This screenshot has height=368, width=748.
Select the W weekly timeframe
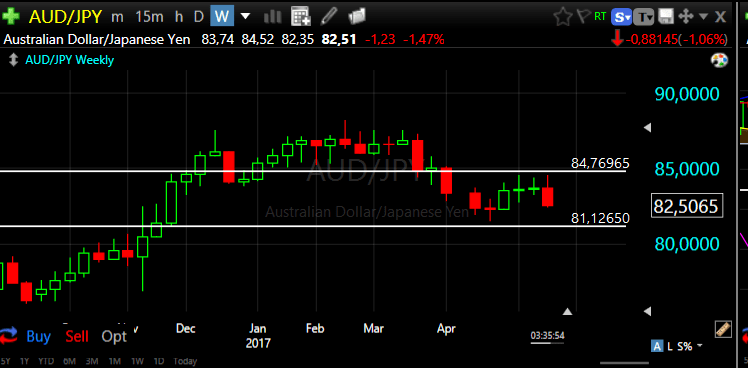[222, 17]
